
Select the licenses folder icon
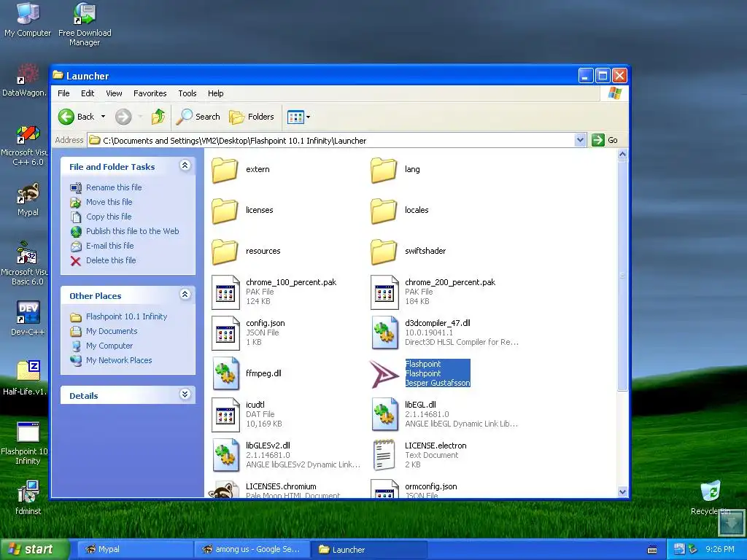click(225, 211)
